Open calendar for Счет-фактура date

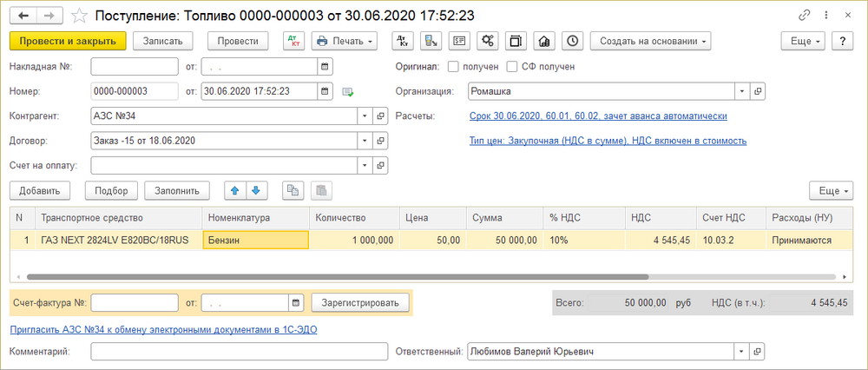[296, 303]
